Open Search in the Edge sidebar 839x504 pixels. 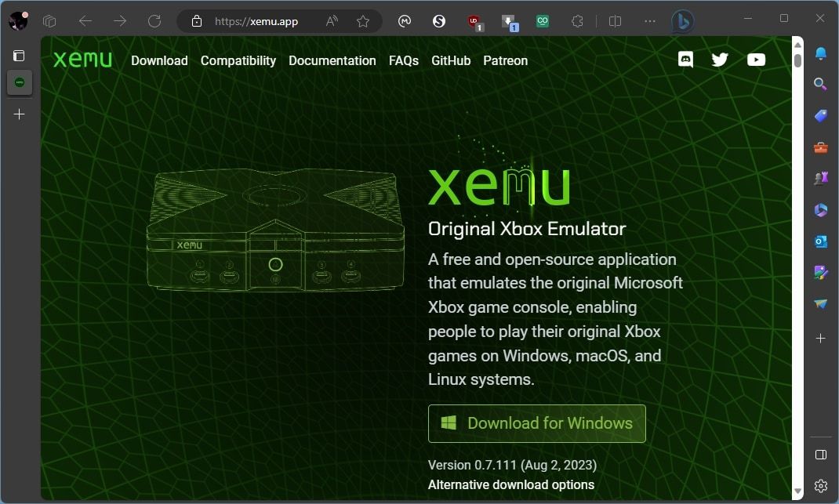(x=820, y=84)
